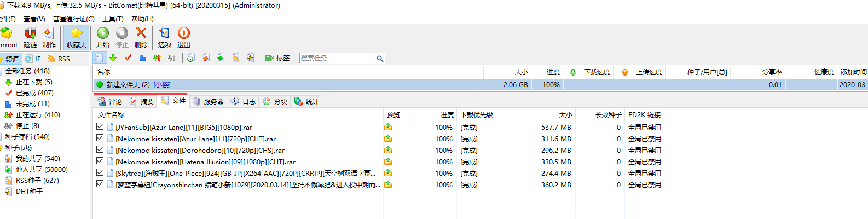Preview the JYFanSub Azur_Lane rar file

click(x=388, y=127)
